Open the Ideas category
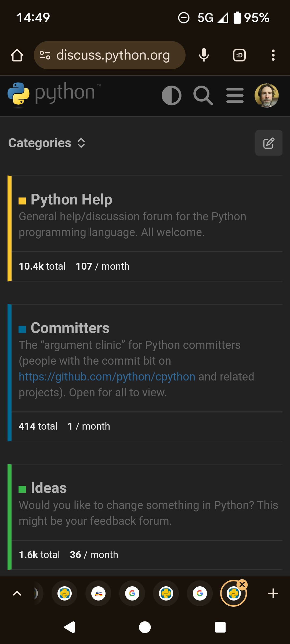Image resolution: width=290 pixels, height=644 pixels. pos(49,488)
